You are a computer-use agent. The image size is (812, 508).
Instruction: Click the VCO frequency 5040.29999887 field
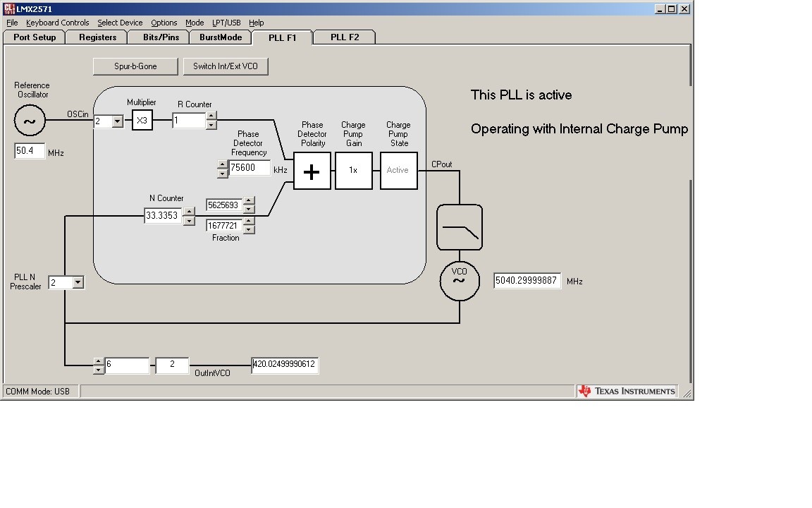(527, 281)
